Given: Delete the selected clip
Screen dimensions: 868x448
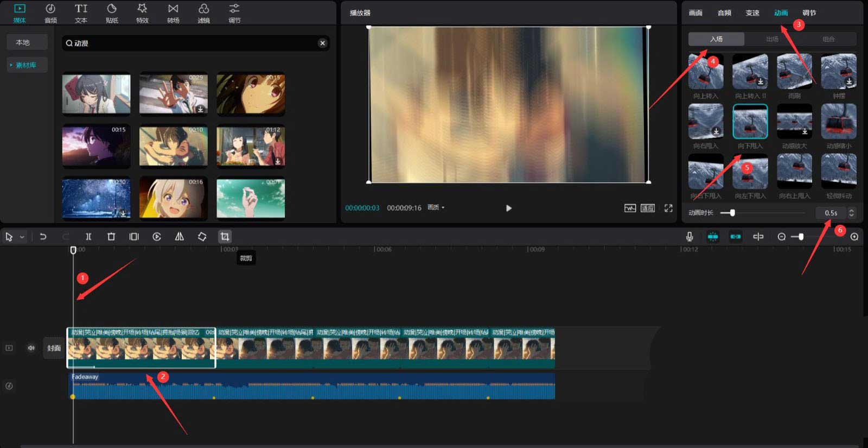Looking at the screenshot, I should point(111,237).
